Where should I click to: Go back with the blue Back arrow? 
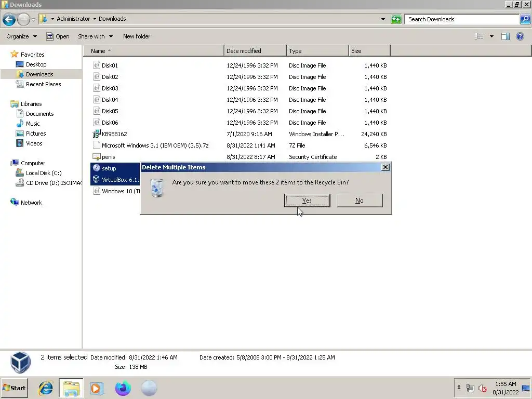[x=9, y=19]
